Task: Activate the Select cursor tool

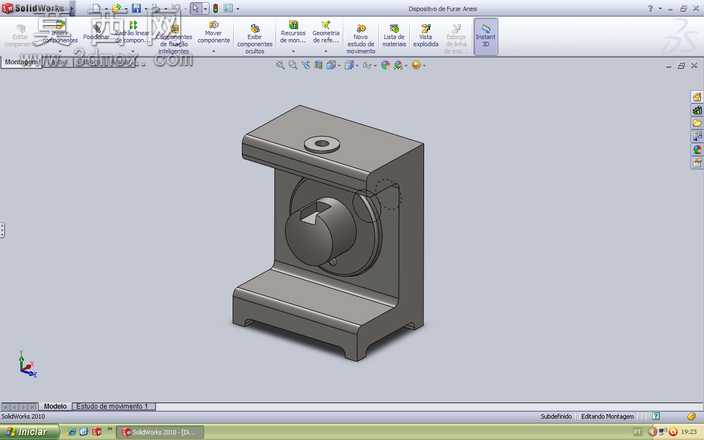Action: 196,8
